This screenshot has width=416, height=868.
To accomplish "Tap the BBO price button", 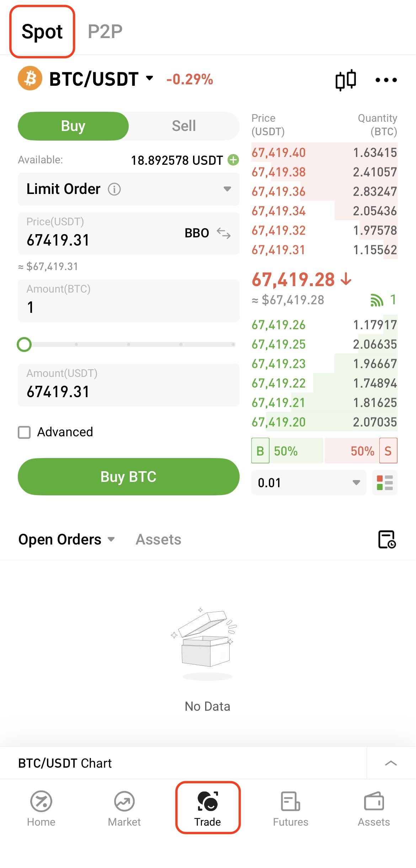I will pyautogui.click(x=197, y=233).
